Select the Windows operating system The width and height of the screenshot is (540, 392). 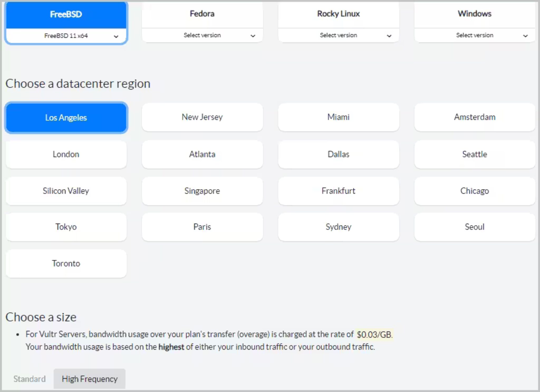coord(475,14)
